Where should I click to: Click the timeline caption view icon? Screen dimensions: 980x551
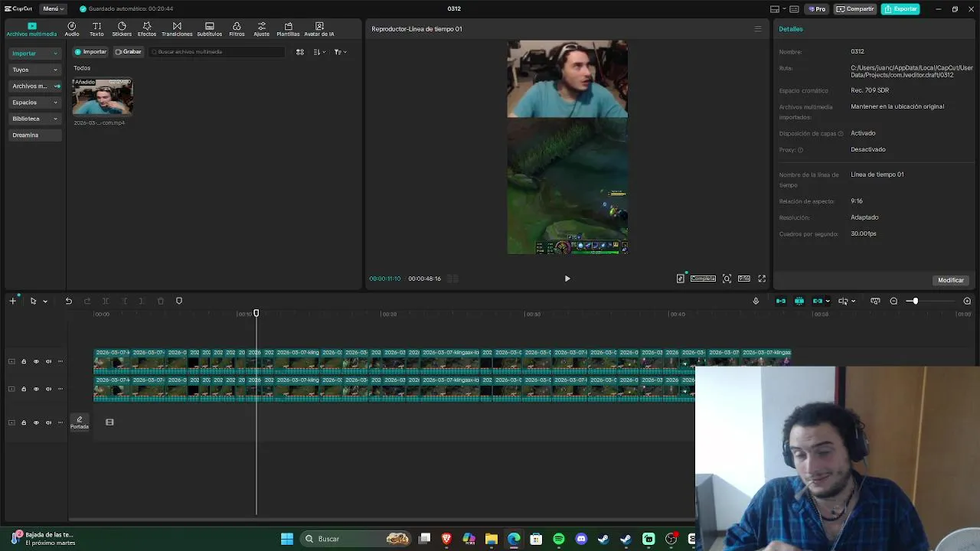pos(875,301)
